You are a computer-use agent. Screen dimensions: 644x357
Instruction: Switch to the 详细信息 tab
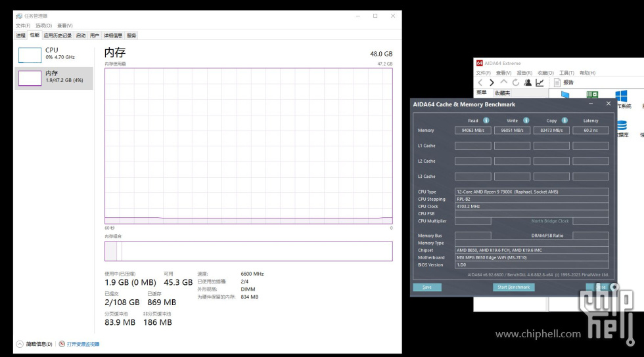(113, 35)
